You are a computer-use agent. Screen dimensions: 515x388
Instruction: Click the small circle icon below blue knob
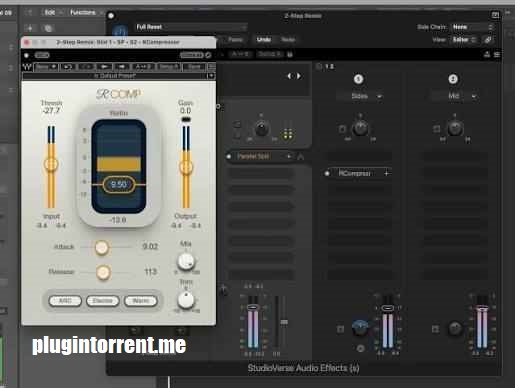(360, 349)
